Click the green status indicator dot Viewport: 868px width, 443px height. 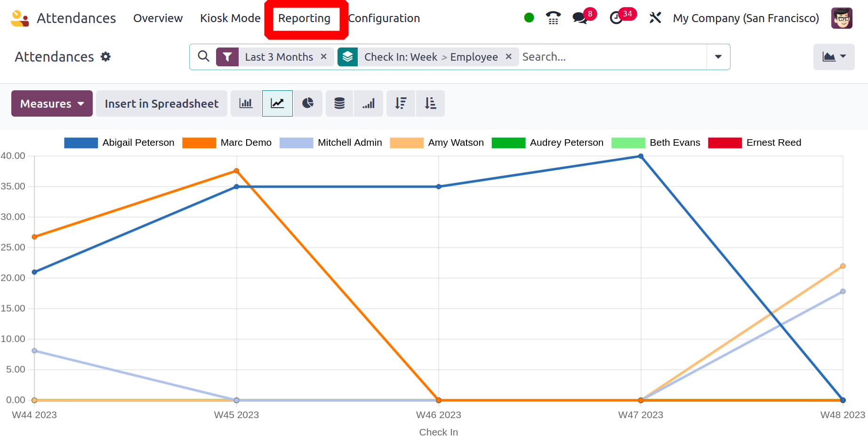point(529,18)
